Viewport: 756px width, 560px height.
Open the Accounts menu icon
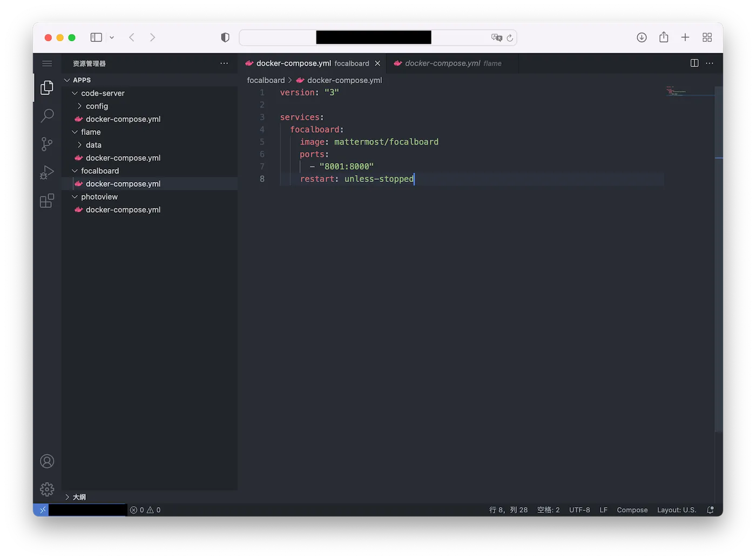point(47,461)
